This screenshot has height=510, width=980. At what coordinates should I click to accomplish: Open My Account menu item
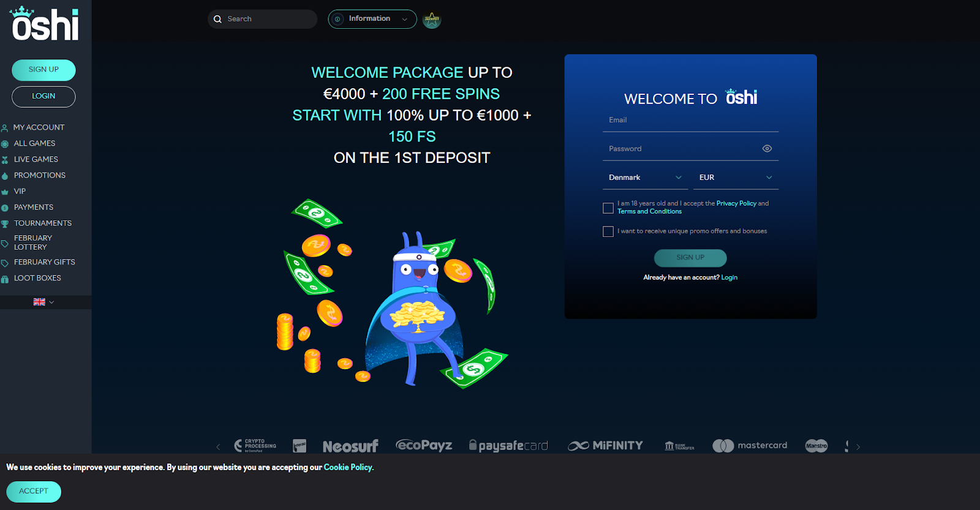point(39,127)
